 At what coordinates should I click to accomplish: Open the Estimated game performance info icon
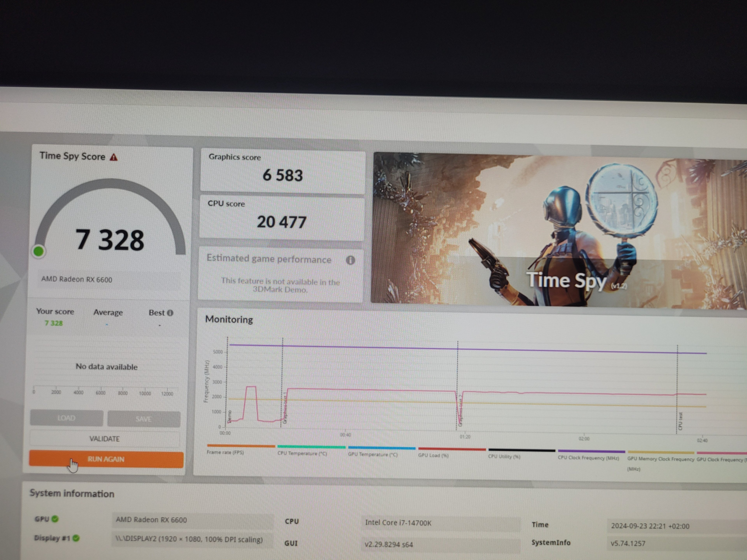pyautogui.click(x=350, y=260)
